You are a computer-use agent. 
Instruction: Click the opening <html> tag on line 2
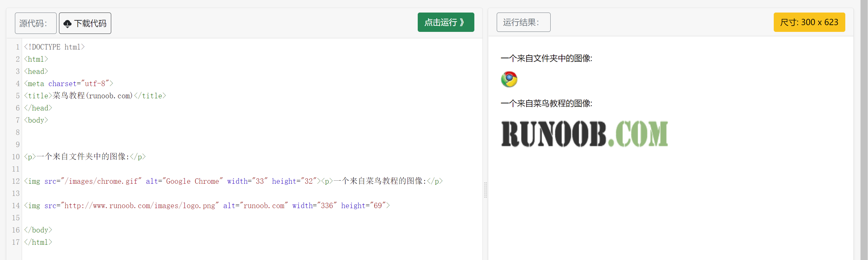coord(36,59)
